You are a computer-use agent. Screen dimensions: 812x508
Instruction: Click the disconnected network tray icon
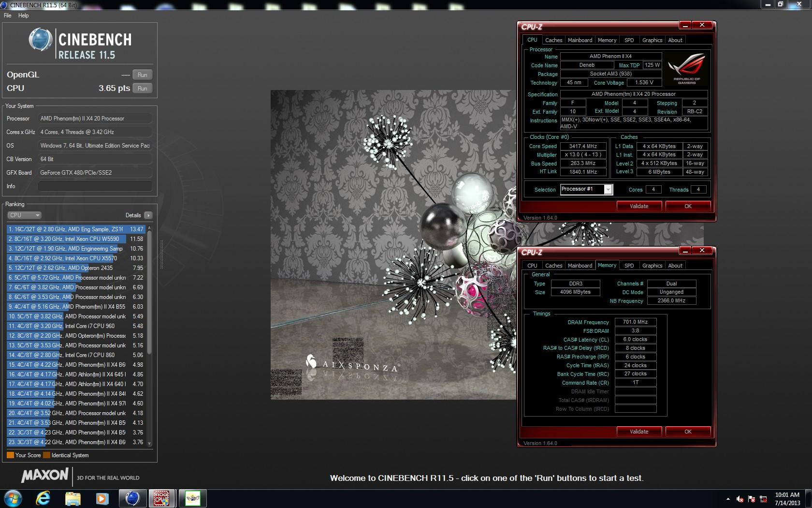(764, 499)
